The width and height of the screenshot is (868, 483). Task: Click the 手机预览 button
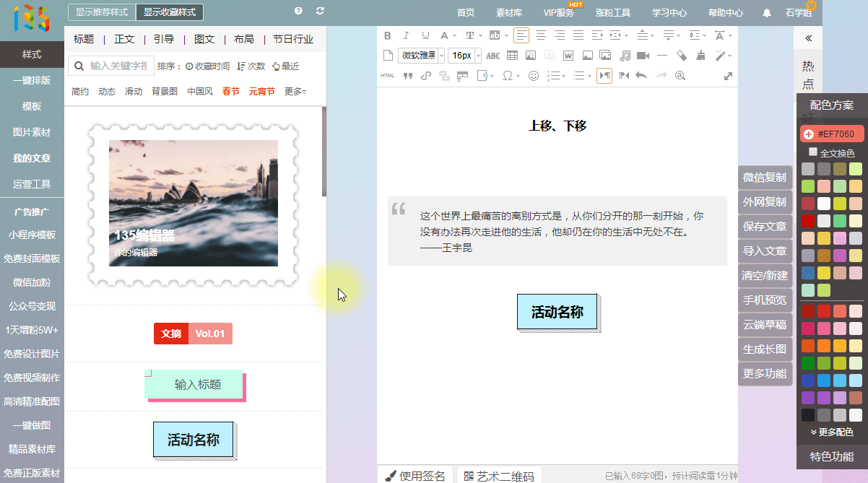765,300
